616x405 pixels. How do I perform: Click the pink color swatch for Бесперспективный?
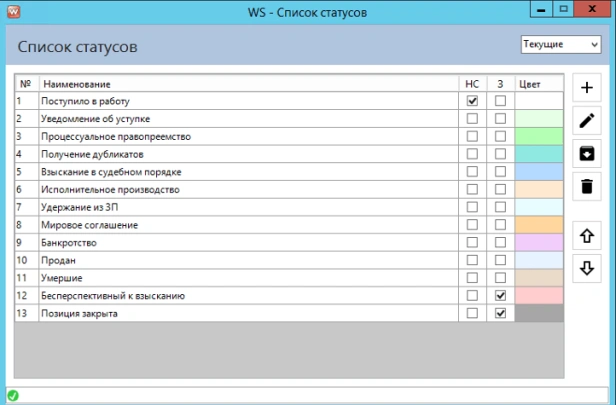coord(540,296)
